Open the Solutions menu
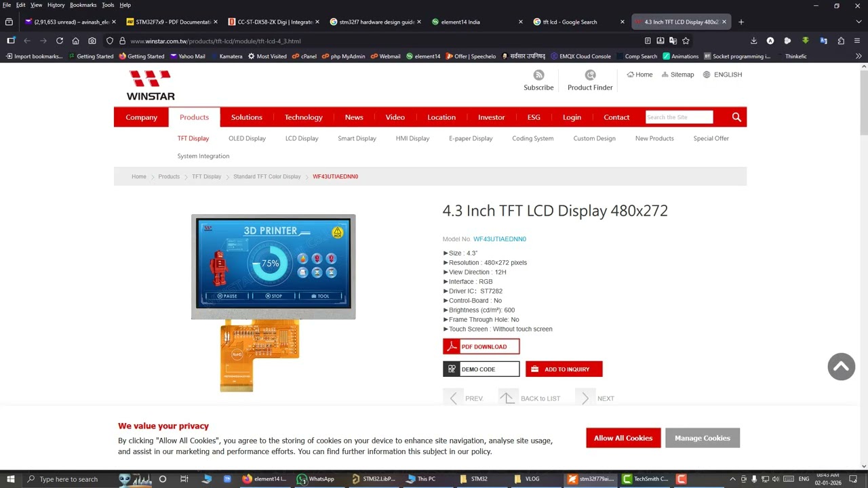The width and height of the screenshot is (868, 488). (x=246, y=117)
